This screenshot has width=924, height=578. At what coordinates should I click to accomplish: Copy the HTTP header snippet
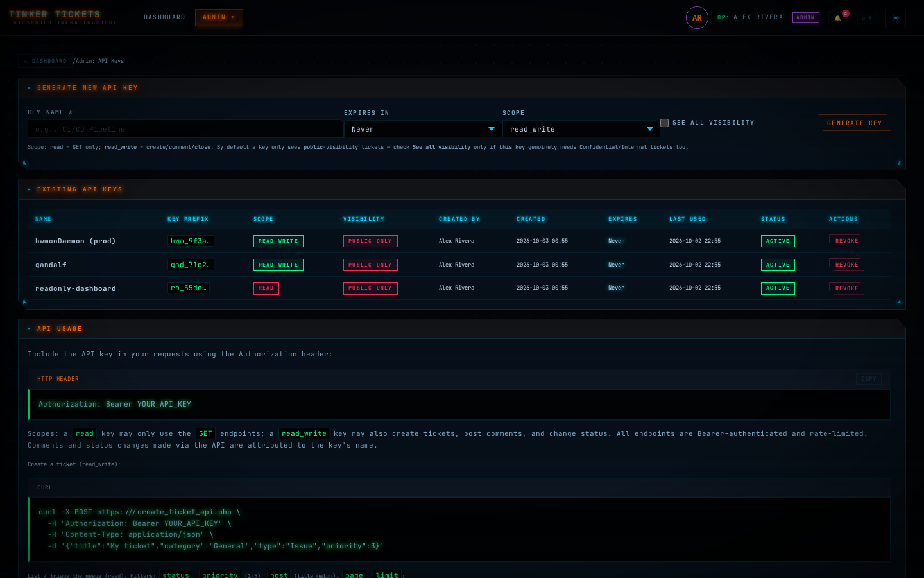pyautogui.click(x=869, y=379)
